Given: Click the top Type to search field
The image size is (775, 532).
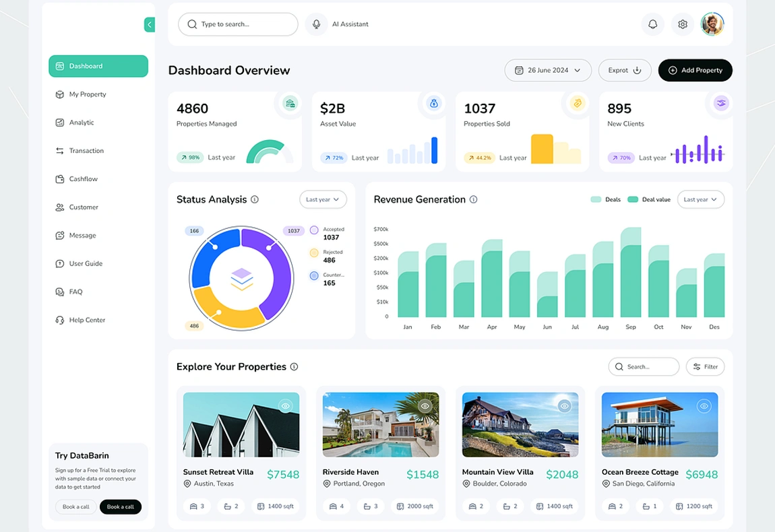Looking at the screenshot, I should pos(238,24).
